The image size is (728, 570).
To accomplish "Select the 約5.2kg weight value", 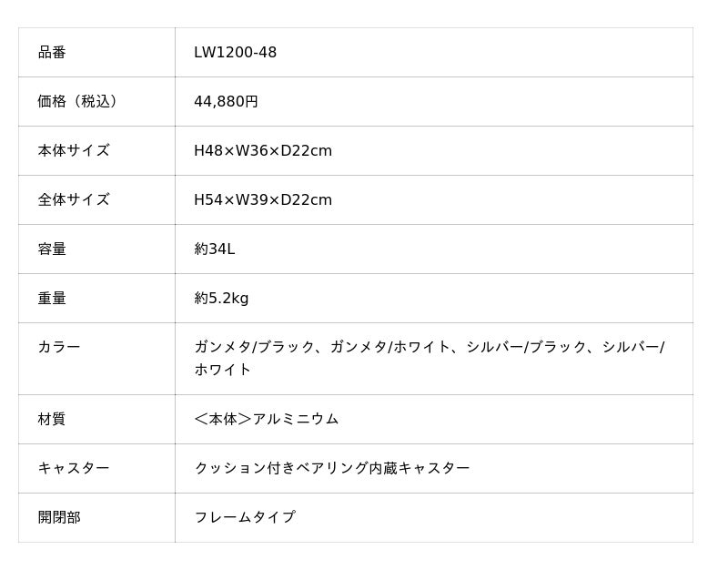I will pos(221,299).
